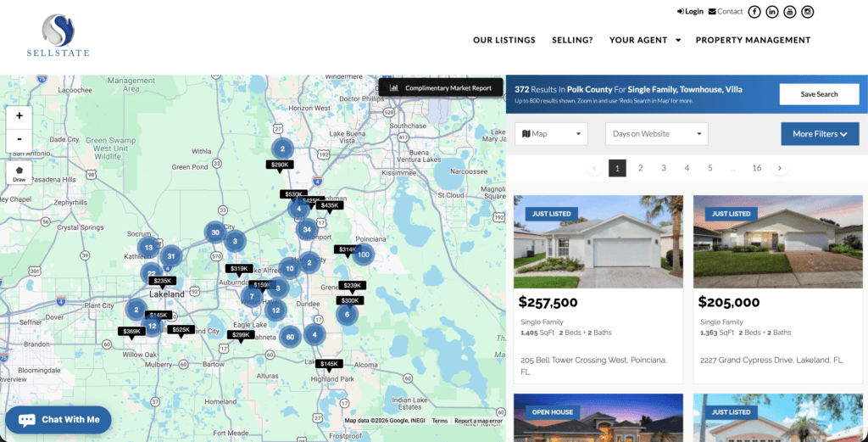This screenshot has width=868, height=442.
Task: Open the Our Listings menu item
Action: 504,40
